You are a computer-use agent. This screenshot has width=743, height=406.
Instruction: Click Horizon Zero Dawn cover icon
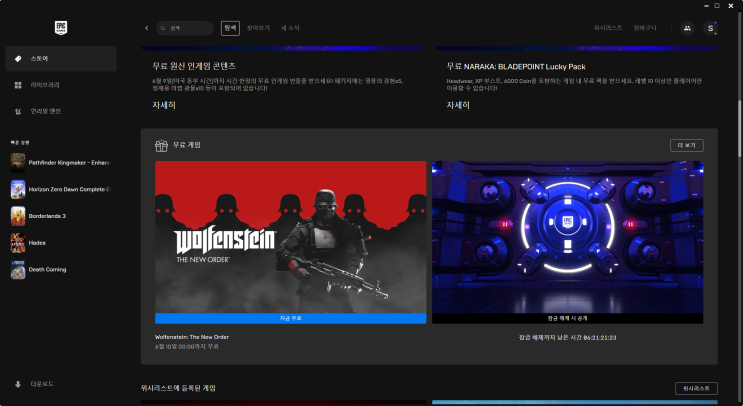18,189
